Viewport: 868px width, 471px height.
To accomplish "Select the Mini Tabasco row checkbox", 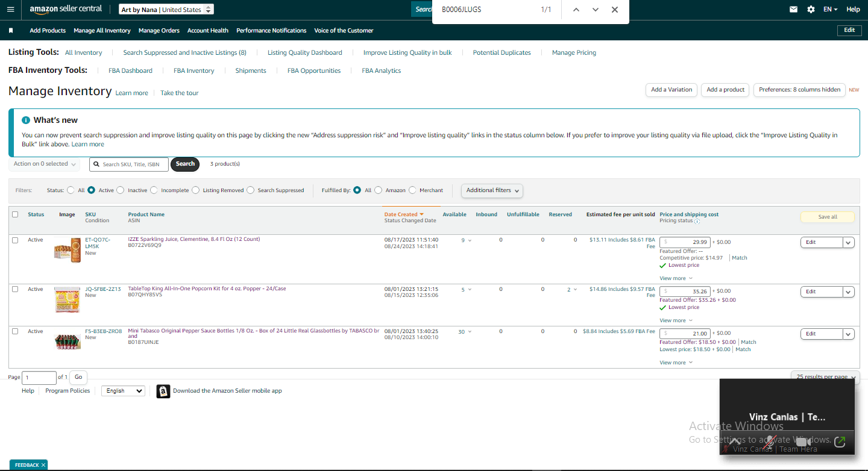I will (x=15, y=331).
